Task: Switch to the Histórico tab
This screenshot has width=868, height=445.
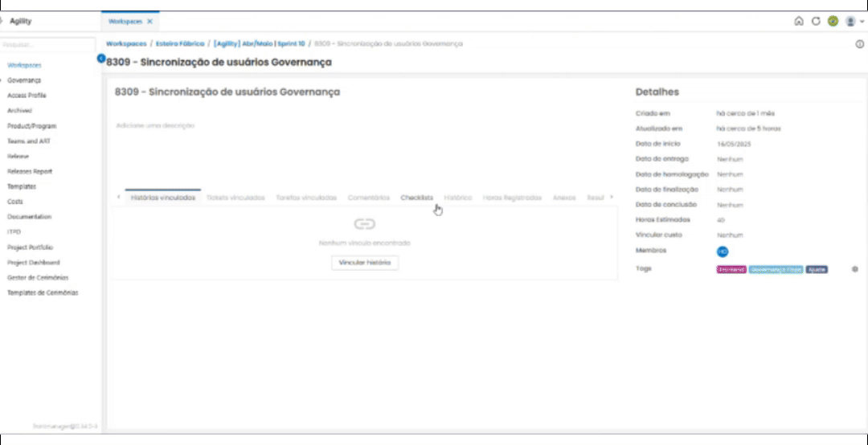Action: [x=458, y=198]
